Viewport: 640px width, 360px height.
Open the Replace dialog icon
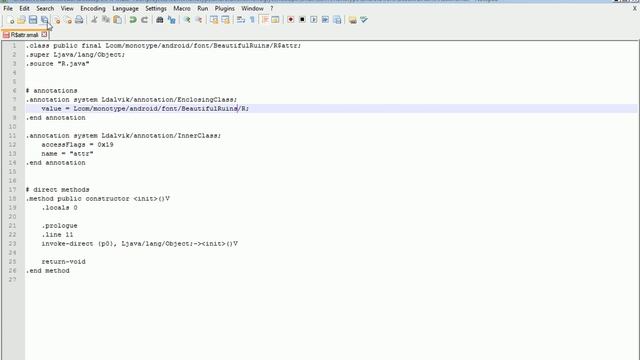click(171, 20)
